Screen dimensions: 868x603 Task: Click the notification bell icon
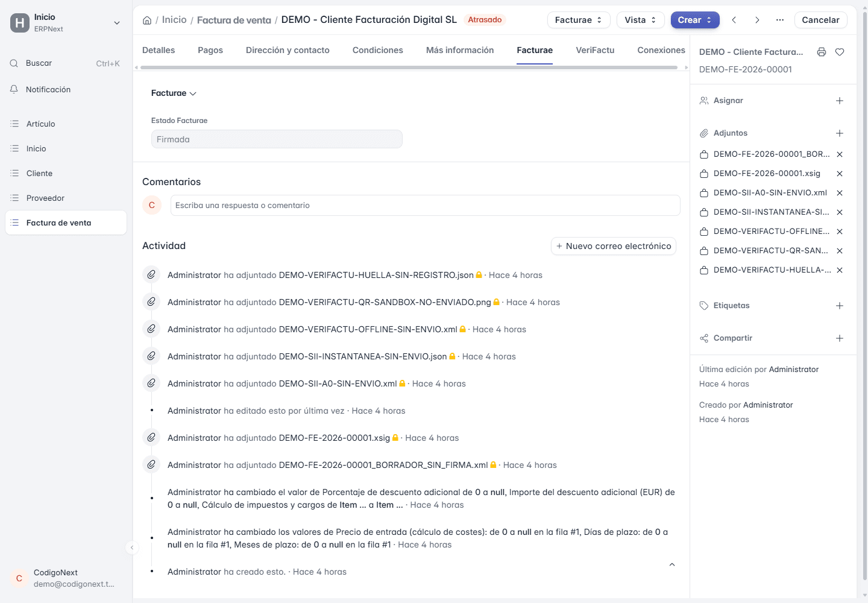(14, 89)
